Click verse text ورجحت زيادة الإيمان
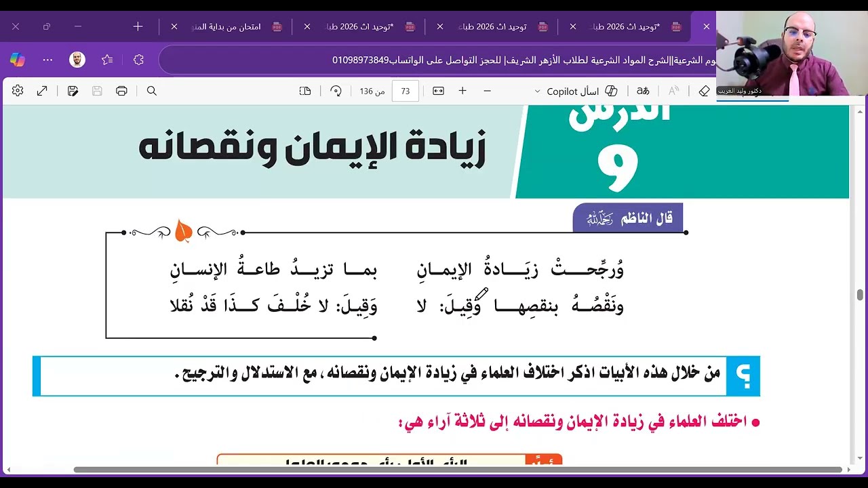The height and width of the screenshot is (488, 868). (520, 270)
